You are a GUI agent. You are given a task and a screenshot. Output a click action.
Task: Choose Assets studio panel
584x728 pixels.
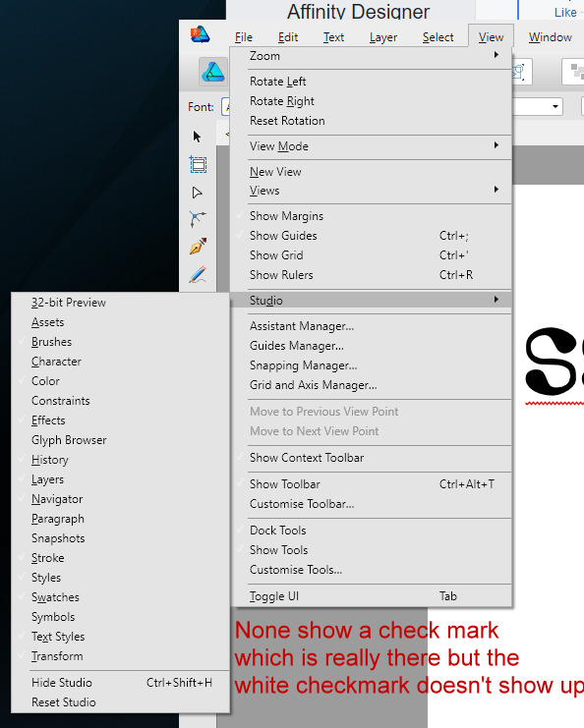[x=120, y=322]
